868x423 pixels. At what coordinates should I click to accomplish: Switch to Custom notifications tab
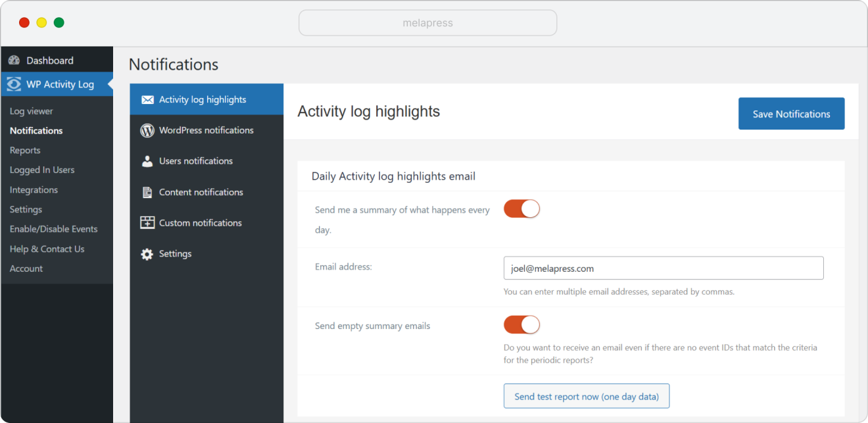coord(206,223)
